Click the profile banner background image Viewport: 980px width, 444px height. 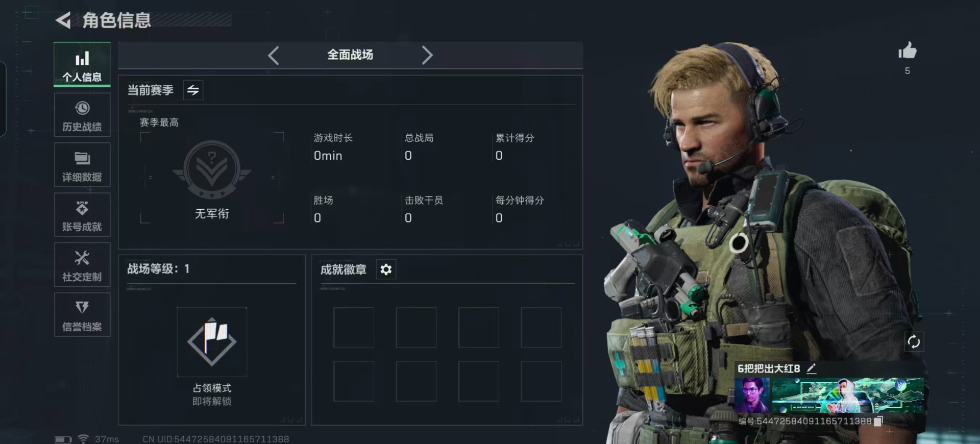pyautogui.click(x=848, y=396)
